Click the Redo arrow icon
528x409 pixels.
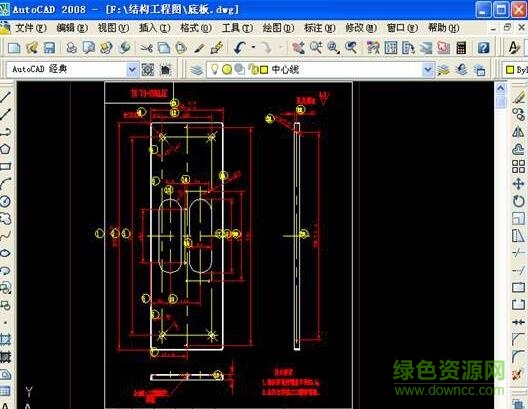click(x=267, y=48)
